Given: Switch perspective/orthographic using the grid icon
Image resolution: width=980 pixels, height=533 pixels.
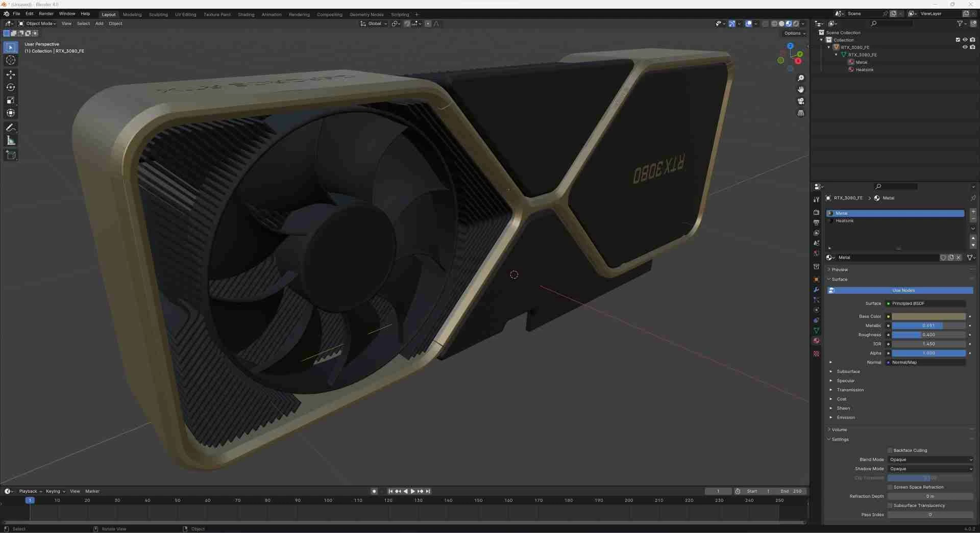Looking at the screenshot, I should point(801,113).
